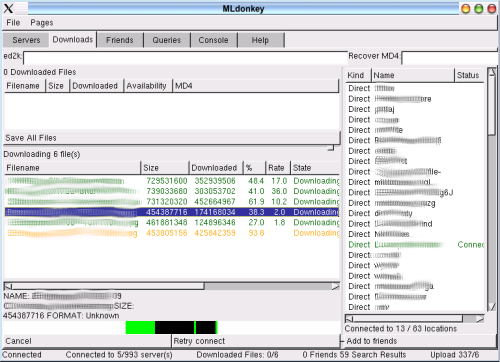Viewport: 500px width, 362px height.
Task: Click the orange minimize window button
Action: coord(466,9)
